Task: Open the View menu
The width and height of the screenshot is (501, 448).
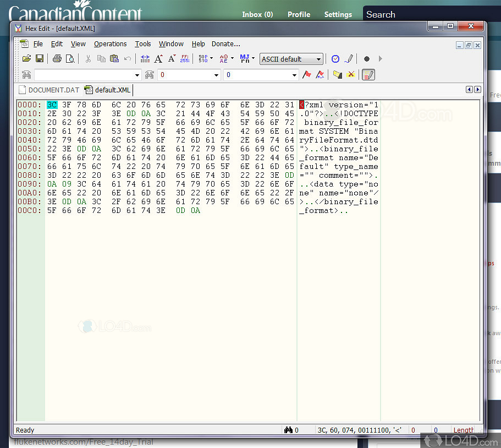Action: [x=78, y=44]
